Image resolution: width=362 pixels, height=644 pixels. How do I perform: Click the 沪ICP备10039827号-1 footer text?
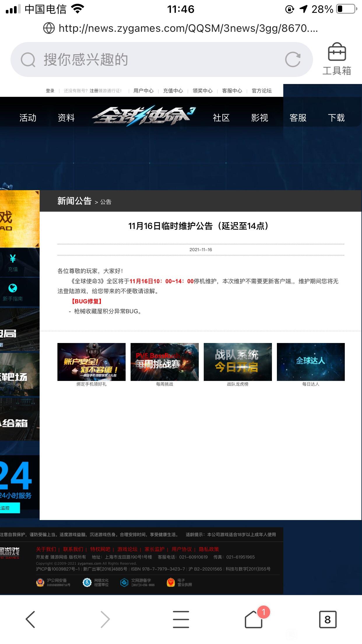[58, 569]
